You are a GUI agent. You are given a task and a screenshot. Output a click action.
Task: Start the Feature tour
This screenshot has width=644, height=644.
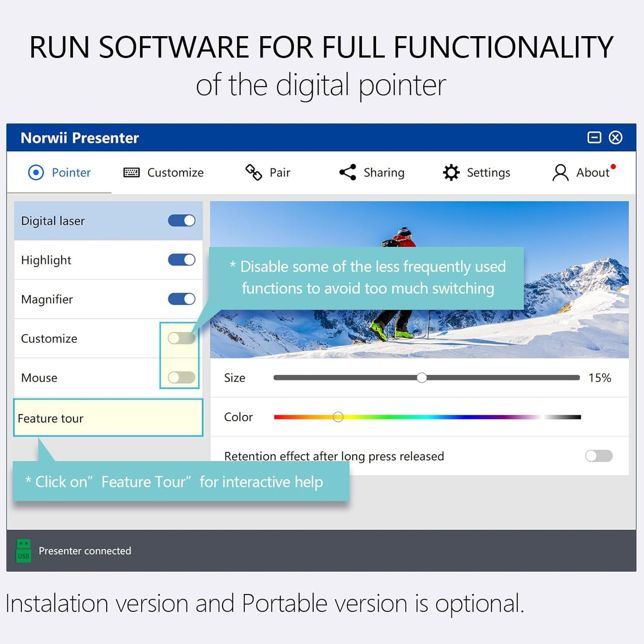(x=108, y=418)
